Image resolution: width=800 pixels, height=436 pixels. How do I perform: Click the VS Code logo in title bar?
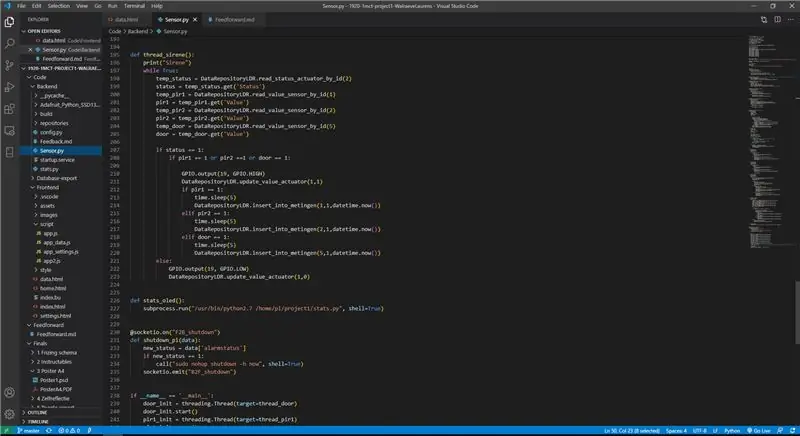[x=7, y=6]
